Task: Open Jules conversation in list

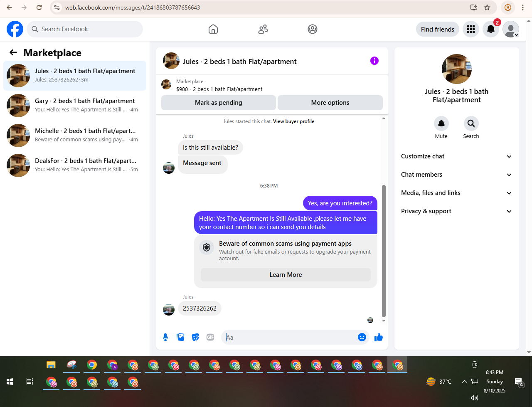Action: tap(75, 76)
